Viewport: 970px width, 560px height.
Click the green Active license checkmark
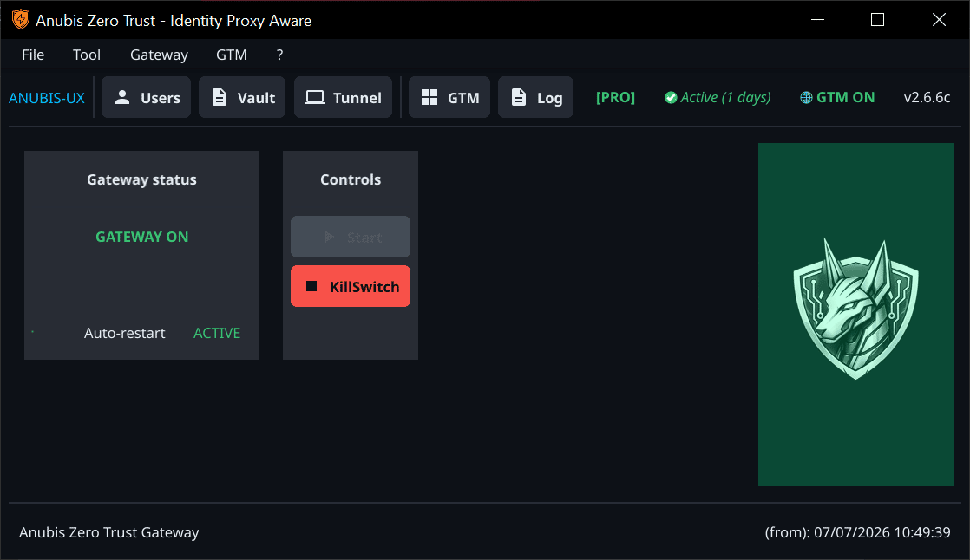tap(671, 98)
